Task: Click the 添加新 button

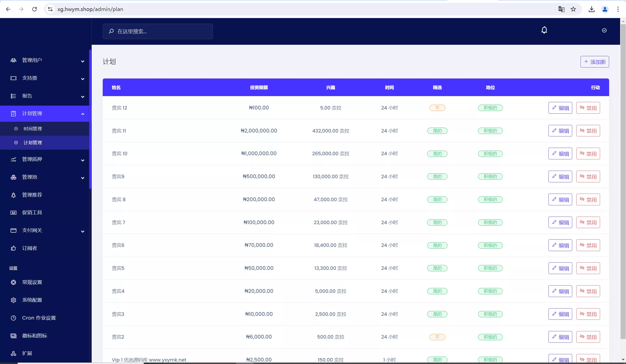Action: pos(594,62)
